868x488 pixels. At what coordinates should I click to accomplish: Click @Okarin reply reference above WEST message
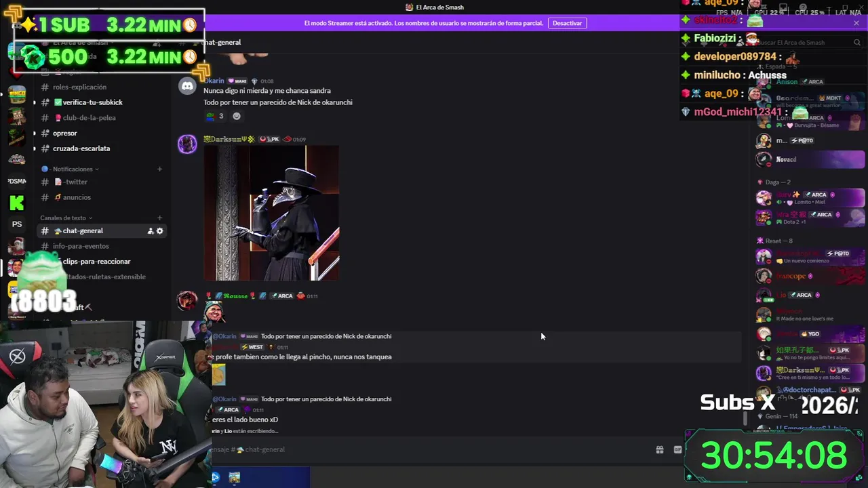(x=224, y=336)
